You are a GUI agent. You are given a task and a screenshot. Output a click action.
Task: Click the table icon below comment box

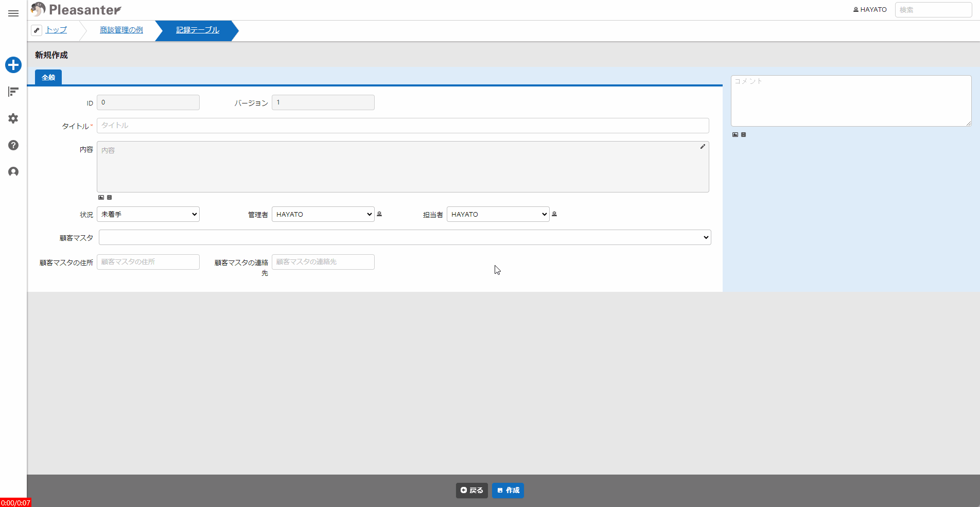tap(743, 134)
